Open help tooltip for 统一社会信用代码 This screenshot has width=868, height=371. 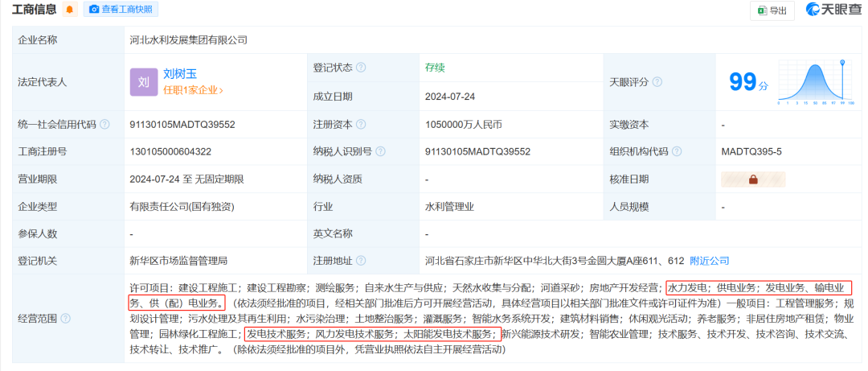click(x=104, y=125)
